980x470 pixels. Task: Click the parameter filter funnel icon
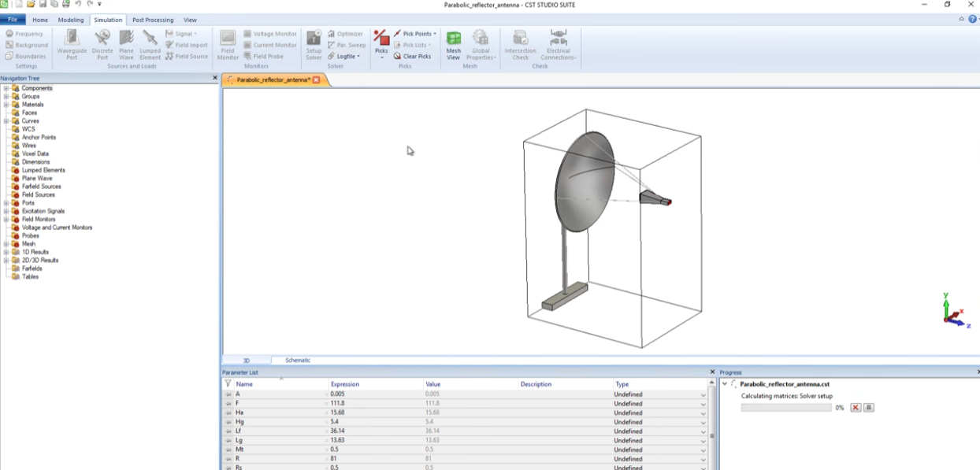(228, 383)
